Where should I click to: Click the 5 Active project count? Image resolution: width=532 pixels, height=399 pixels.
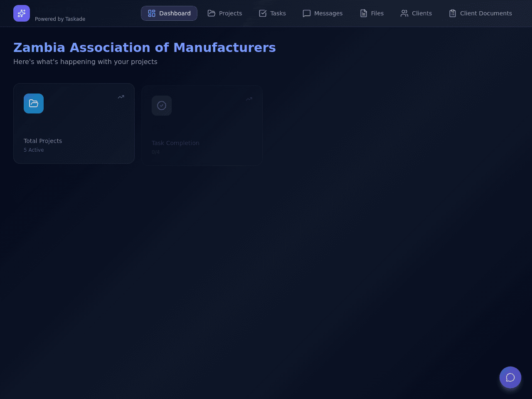click(x=34, y=150)
